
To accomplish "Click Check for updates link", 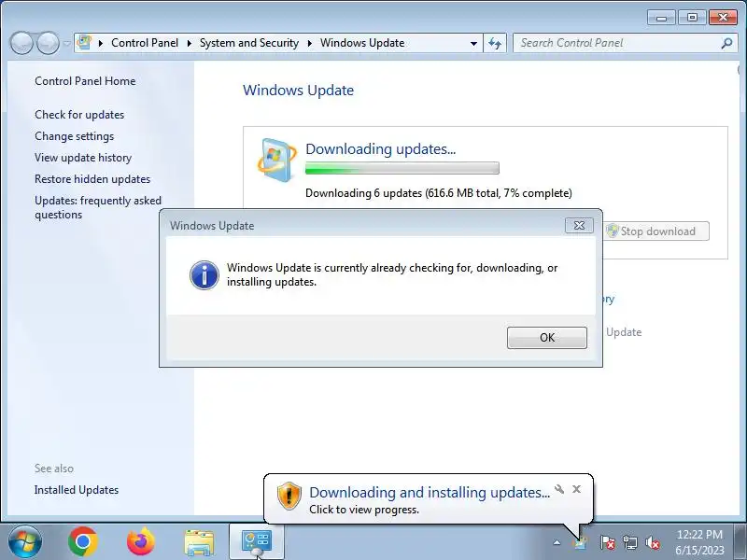I will click(79, 115).
